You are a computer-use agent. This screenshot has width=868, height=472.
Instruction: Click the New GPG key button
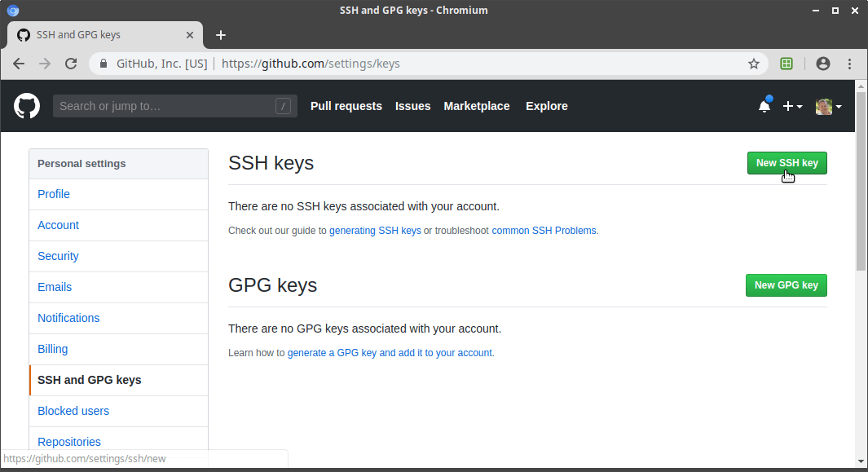[x=786, y=285]
